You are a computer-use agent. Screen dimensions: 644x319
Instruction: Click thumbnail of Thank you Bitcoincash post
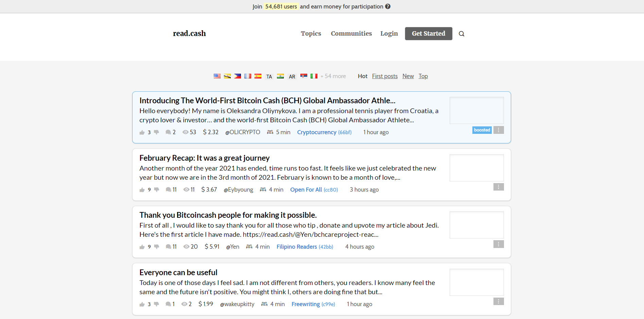[477, 225]
